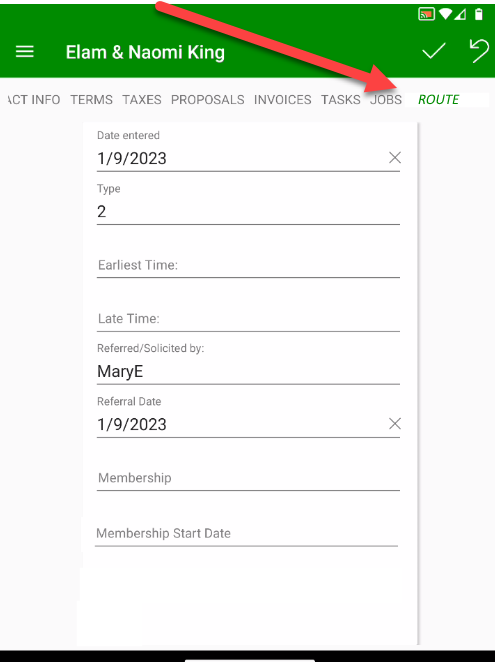This screenshot has width=495, height=662.
Task: Tap the Wi-Fi status icon
Action: click(445, 14)
